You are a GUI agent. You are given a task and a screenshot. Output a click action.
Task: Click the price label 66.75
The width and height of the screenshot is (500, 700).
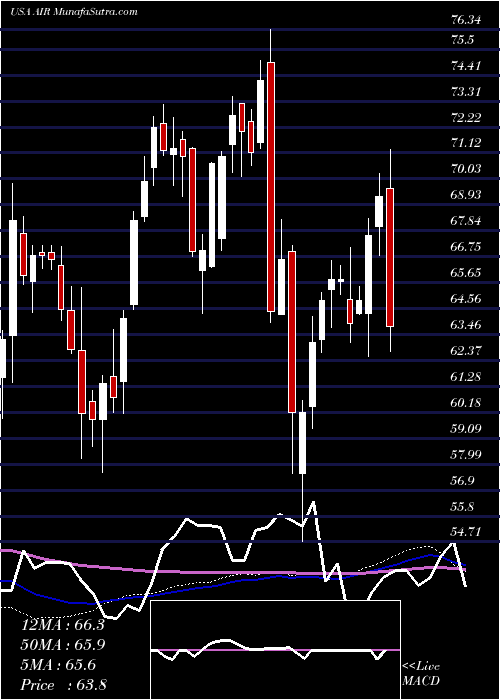click(468, 246)
